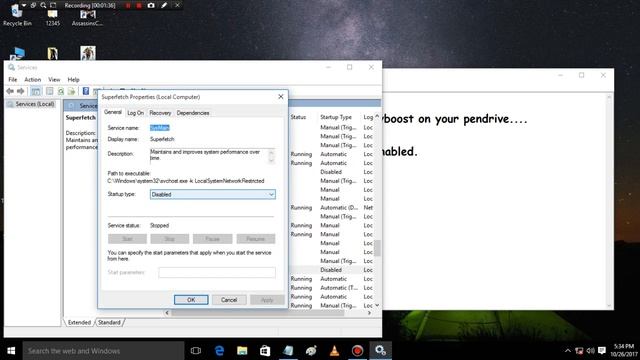Screen dimensions: 640x360
Task: Open Task View from the taskbar
Action: [196, 351]
